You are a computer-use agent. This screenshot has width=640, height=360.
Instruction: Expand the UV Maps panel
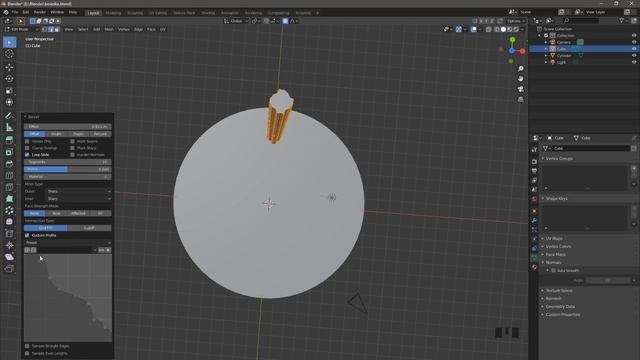click(x=543, y=238)
